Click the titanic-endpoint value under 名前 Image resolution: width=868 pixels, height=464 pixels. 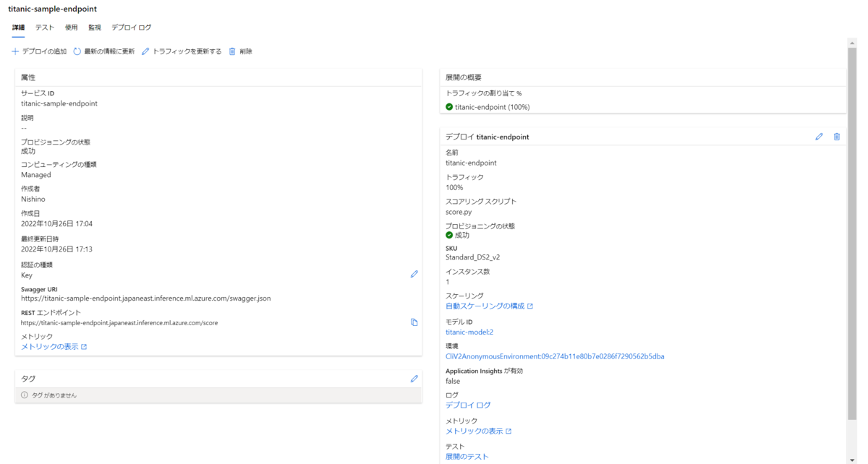point(471,163)
